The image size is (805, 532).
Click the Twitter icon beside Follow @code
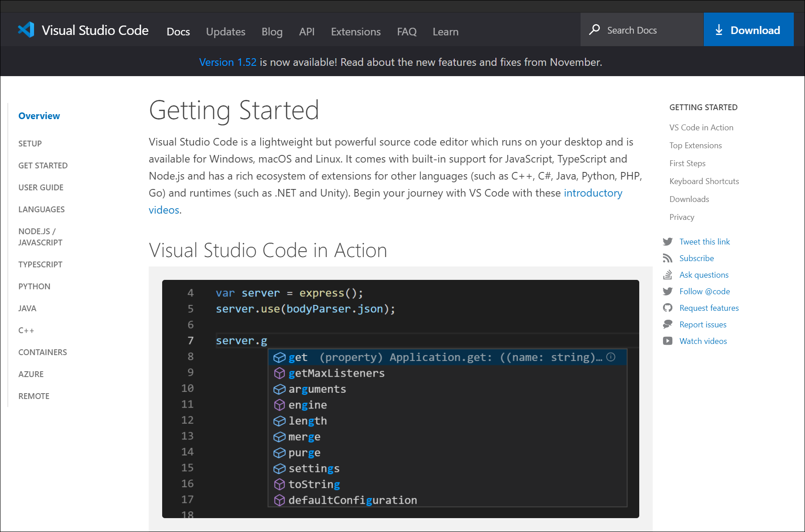667,292
